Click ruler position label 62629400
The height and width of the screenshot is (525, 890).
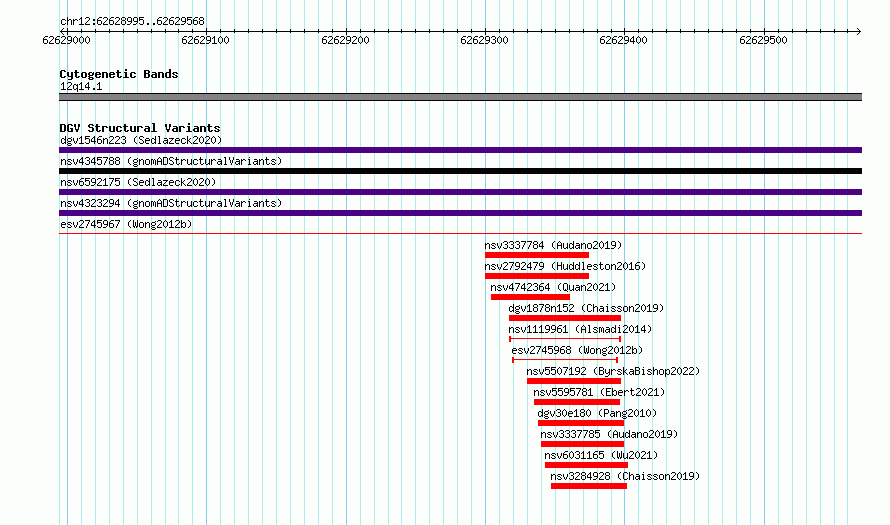(x=623, y=40)
